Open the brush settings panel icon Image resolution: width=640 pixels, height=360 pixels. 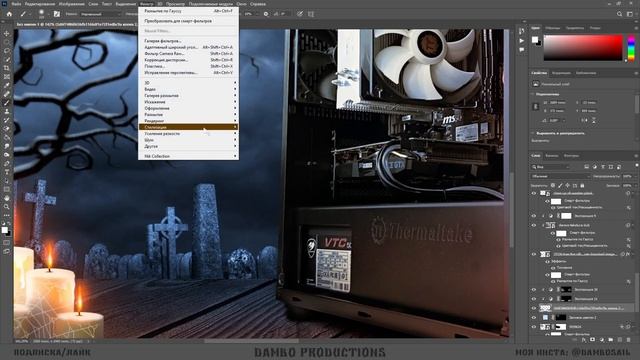tap(57, 14)
